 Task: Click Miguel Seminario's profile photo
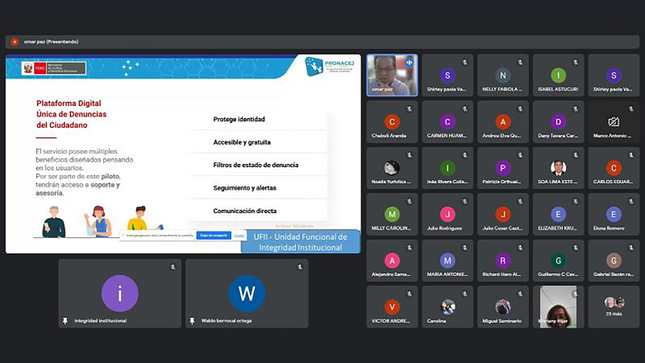[503, 307]
